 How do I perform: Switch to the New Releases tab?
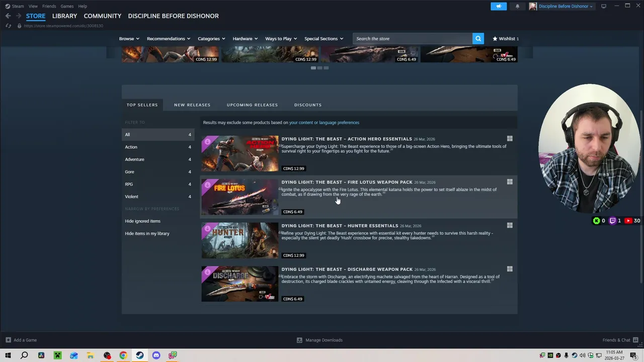pos(192,105)
